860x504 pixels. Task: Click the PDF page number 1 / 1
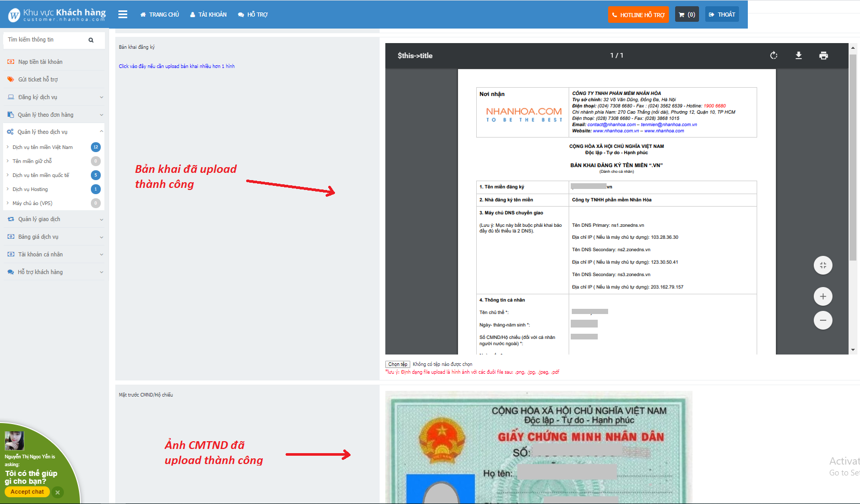(x=616, y=56)
